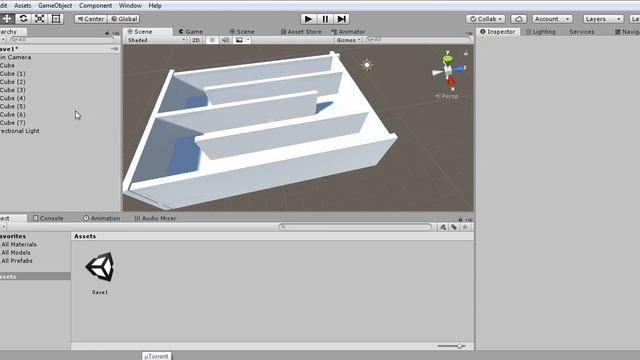Screen dimensions: 640x360
Task: Select the Rect Transform tool
Action: [x=56, y=19]
